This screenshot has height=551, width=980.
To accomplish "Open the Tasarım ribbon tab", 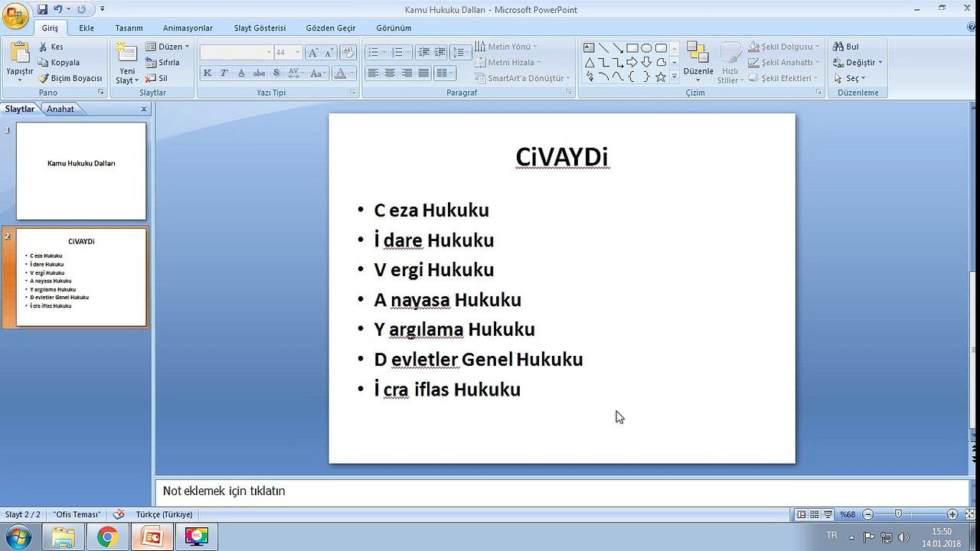I will (129, 28).
